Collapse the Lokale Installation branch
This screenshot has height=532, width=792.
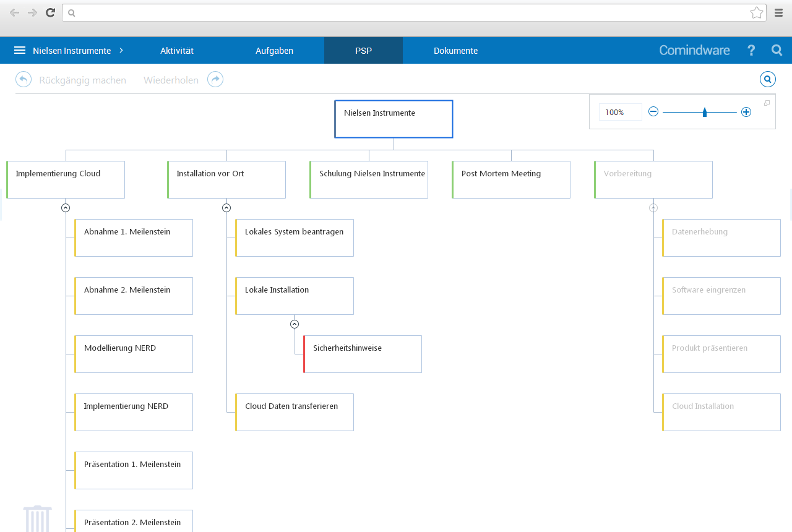click(295, 324)
